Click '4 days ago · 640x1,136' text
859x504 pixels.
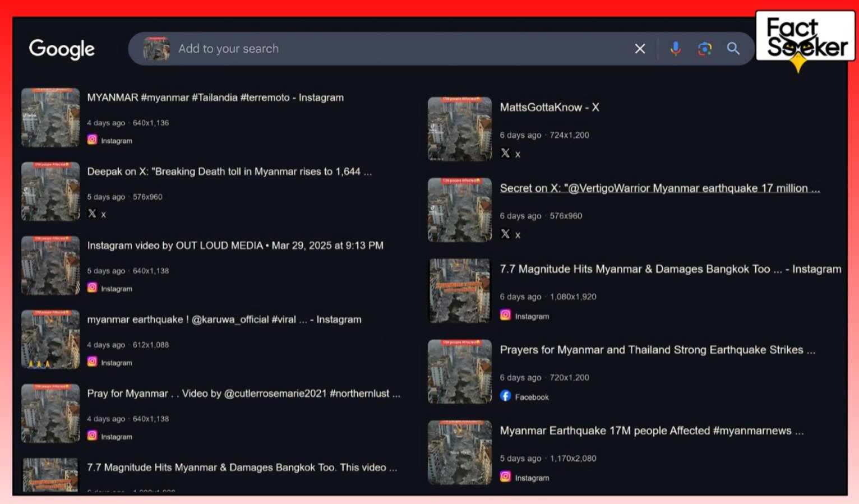(x=128, y=123)
